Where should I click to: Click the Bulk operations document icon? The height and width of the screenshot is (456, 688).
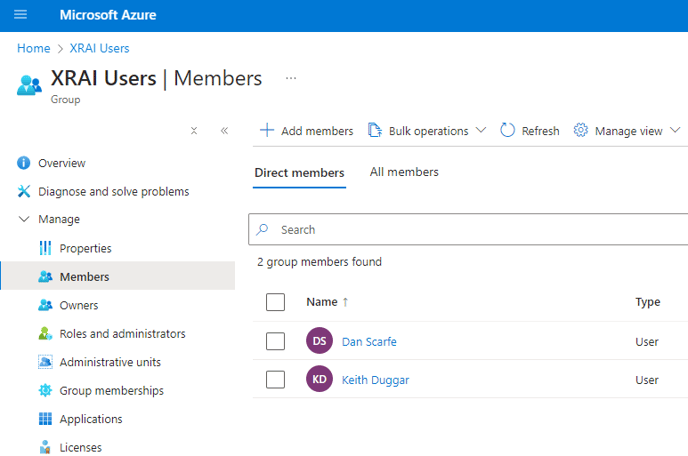(375, 130)
